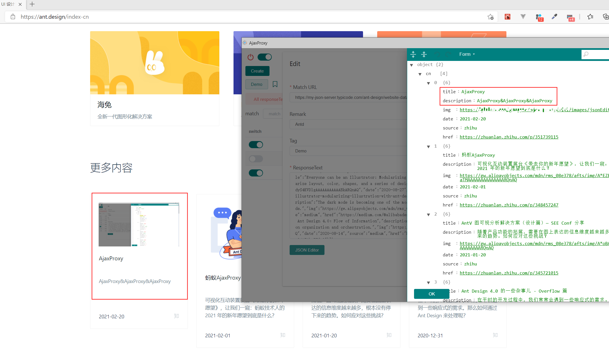Collapse array item 3 {6}
This screenshot has width=609, height=364.
[x=428, y=282]
